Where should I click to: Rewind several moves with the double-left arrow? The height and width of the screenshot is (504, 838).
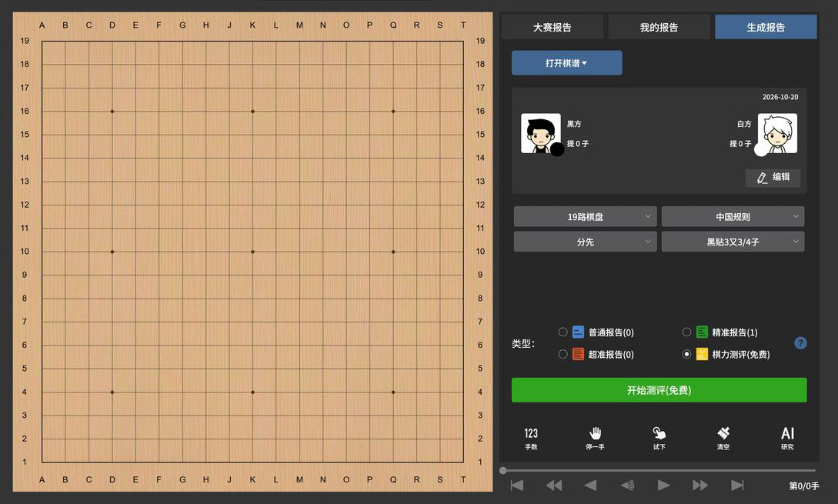click(x=554, y=486)
